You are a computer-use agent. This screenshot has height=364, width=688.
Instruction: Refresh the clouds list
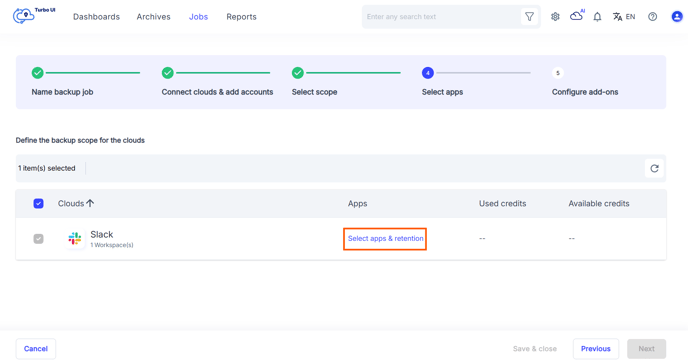click(654, 168)
